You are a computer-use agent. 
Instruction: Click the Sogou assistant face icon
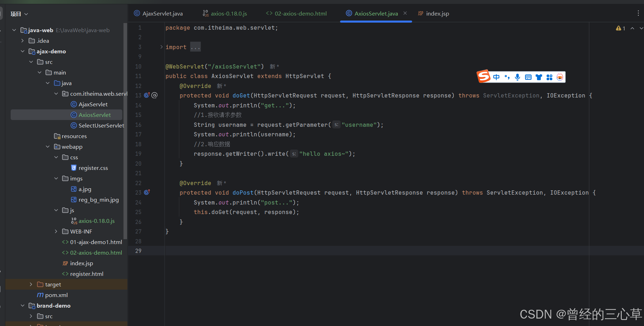pos(560,77)
